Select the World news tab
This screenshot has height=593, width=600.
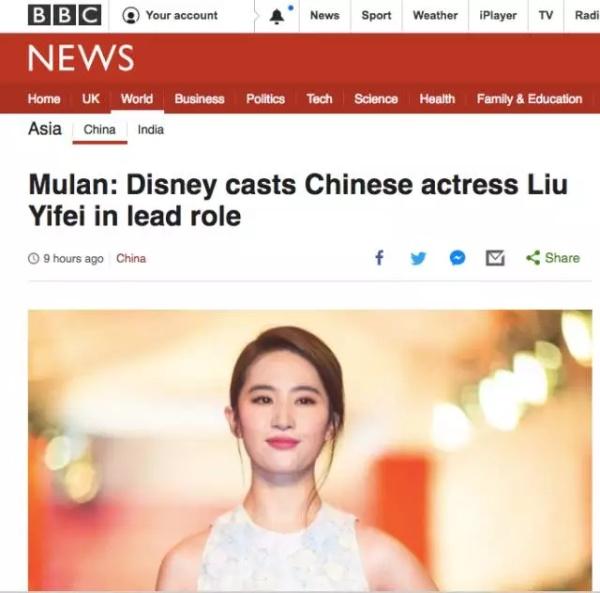click(137, 99)
